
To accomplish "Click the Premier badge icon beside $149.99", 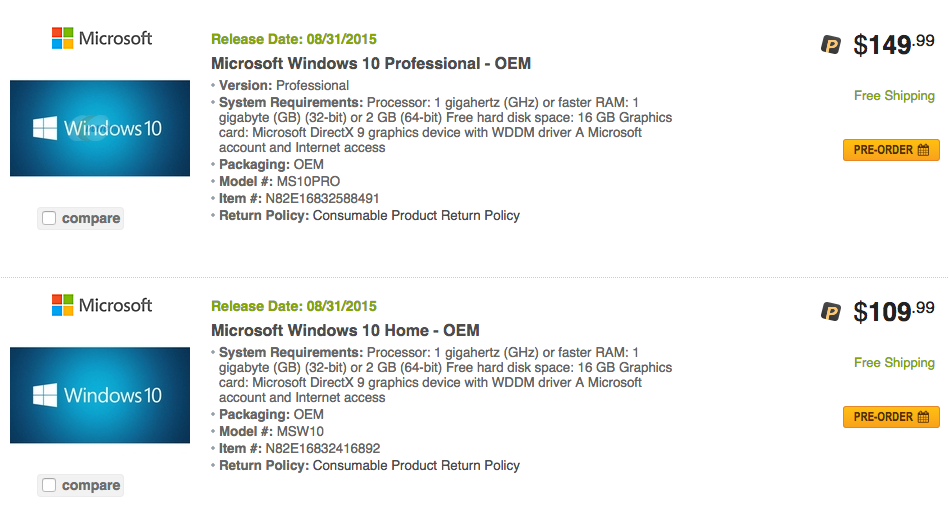I will (831, 45).
